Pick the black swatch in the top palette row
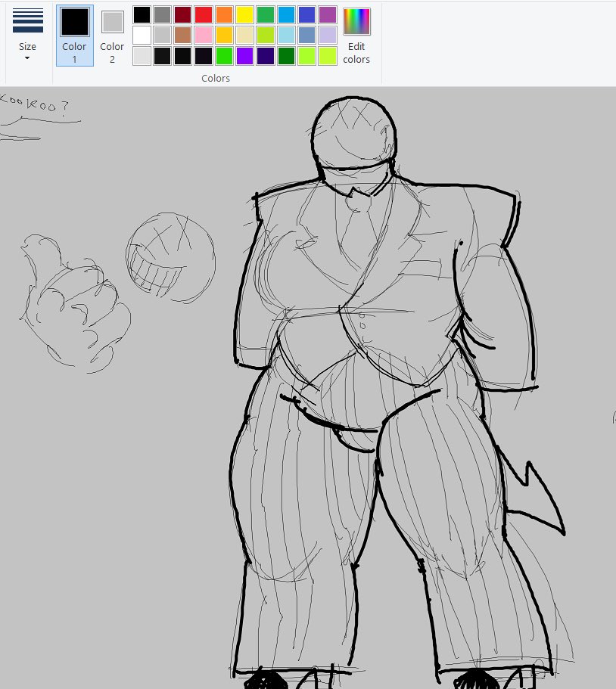The height and width of the screenshot is (689, 616). coord(142,14)
